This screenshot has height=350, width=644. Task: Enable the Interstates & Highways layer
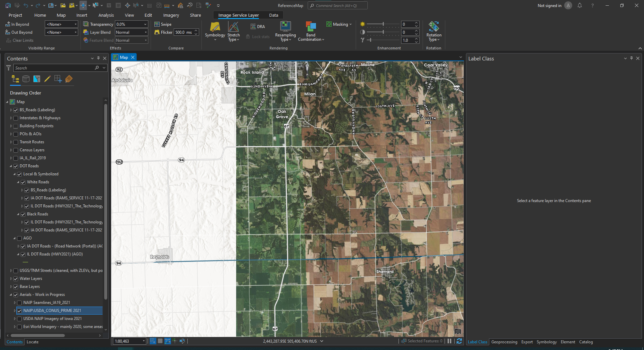[x=16, y=118]
